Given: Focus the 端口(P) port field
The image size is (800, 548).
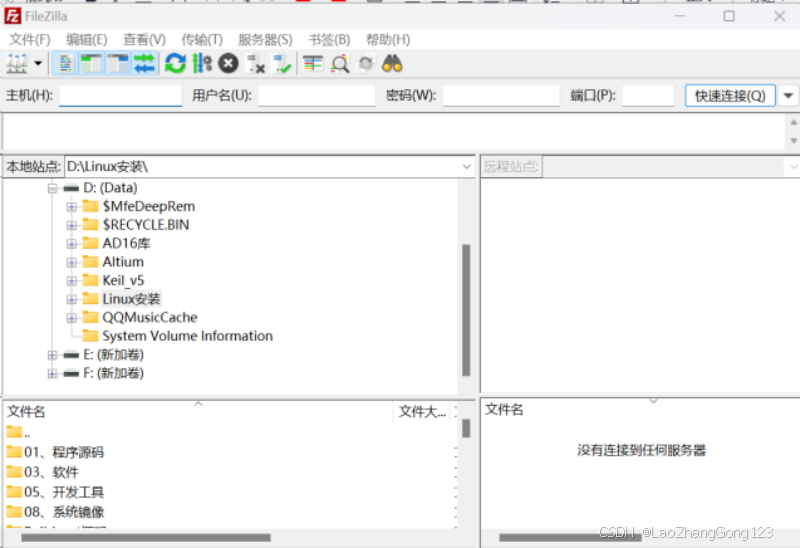Looking at the screenshot, I should pyautogui.click(x=648, y=95).
